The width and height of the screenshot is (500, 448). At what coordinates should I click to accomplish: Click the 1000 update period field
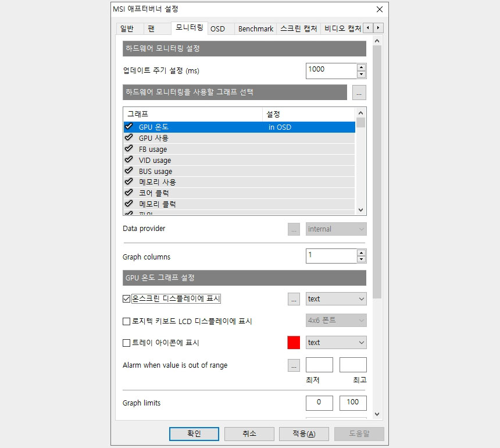click(331, 71)
